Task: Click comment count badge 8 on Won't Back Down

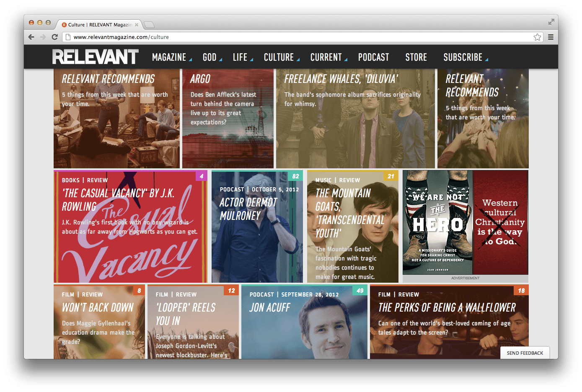Action: [139, 290]
